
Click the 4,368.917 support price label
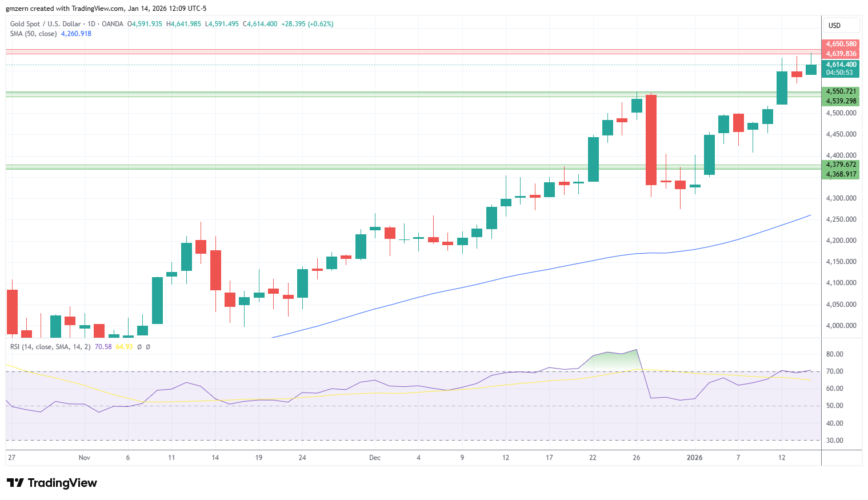point(841,174)
